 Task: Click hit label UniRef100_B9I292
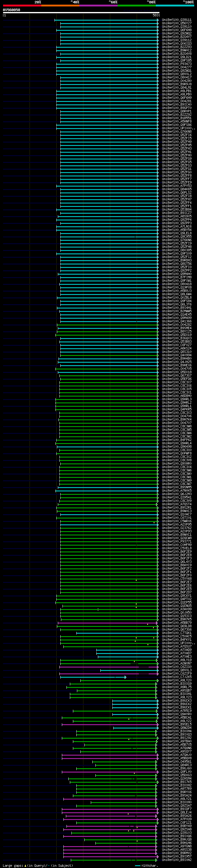pos(176,737)
